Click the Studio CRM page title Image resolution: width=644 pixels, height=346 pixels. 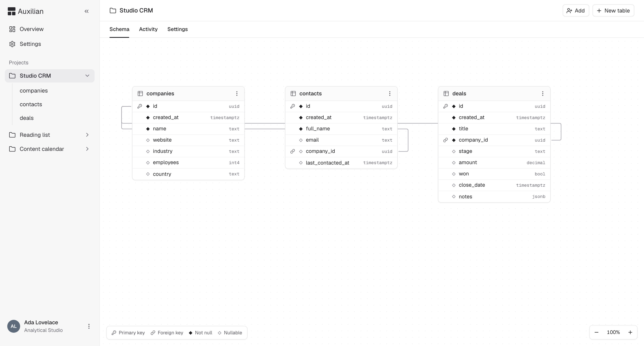tap(136, 10)
